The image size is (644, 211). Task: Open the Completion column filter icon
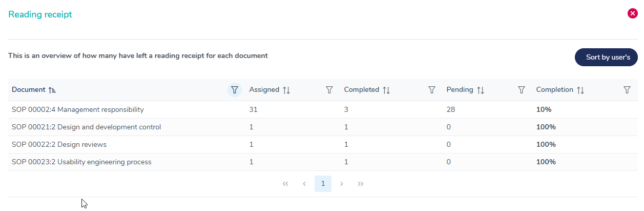(627, 90)
